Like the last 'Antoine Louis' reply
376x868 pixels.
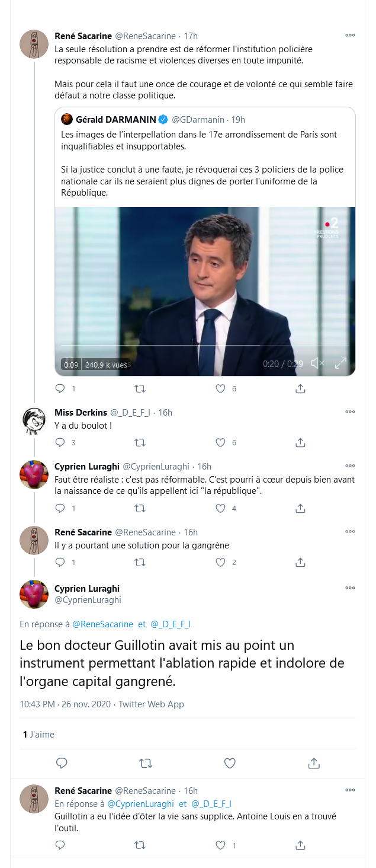pos(220,845)
